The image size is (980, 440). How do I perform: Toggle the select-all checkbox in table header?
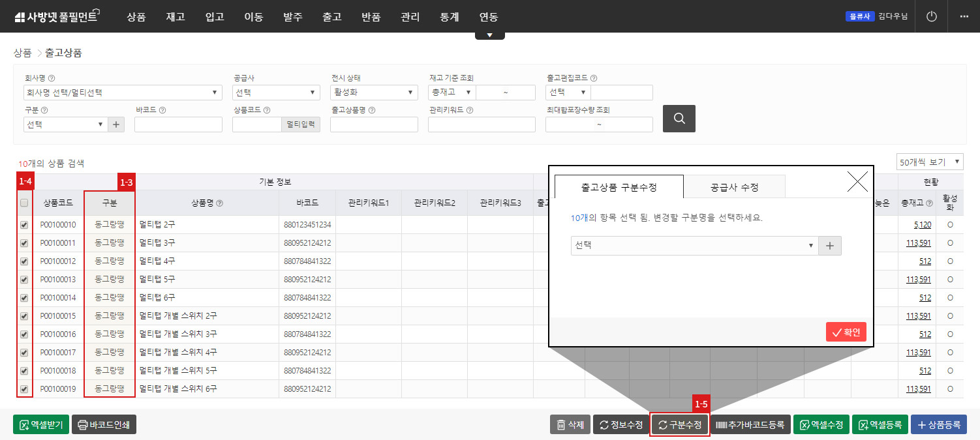click(24, 203)
